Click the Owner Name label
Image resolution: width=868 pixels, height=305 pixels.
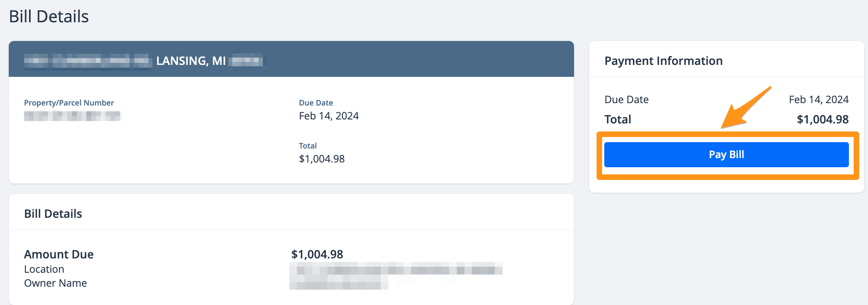(55, 283)
